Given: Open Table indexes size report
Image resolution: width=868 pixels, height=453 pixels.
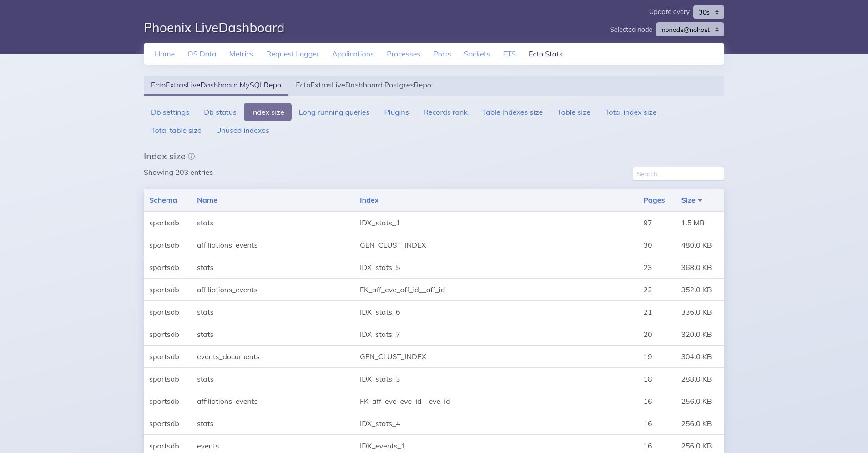Looking at the screenshot, I should (x=512, y=112).
